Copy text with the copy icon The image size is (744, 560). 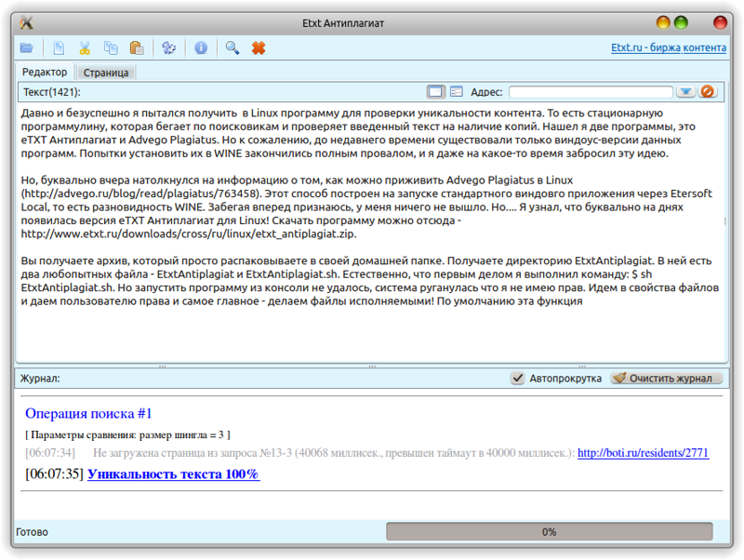tap(111, 47)
